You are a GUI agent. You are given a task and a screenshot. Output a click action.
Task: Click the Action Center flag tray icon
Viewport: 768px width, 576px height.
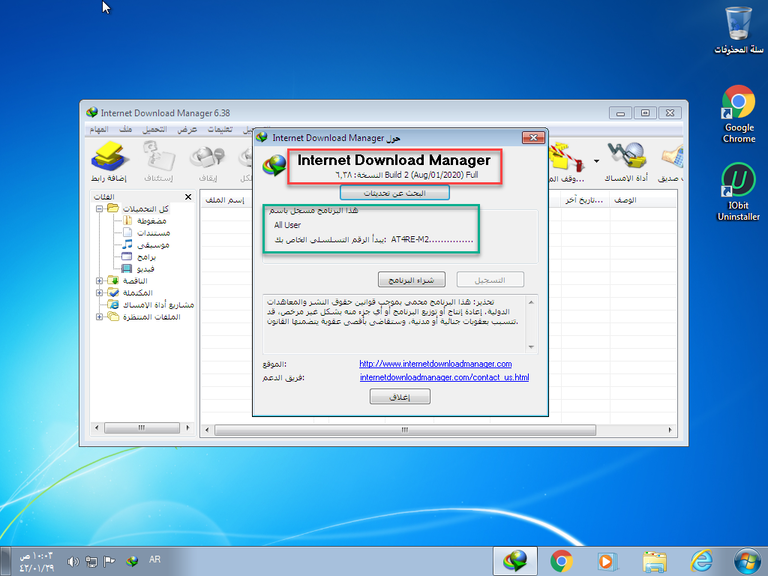[x=109, y=561]
